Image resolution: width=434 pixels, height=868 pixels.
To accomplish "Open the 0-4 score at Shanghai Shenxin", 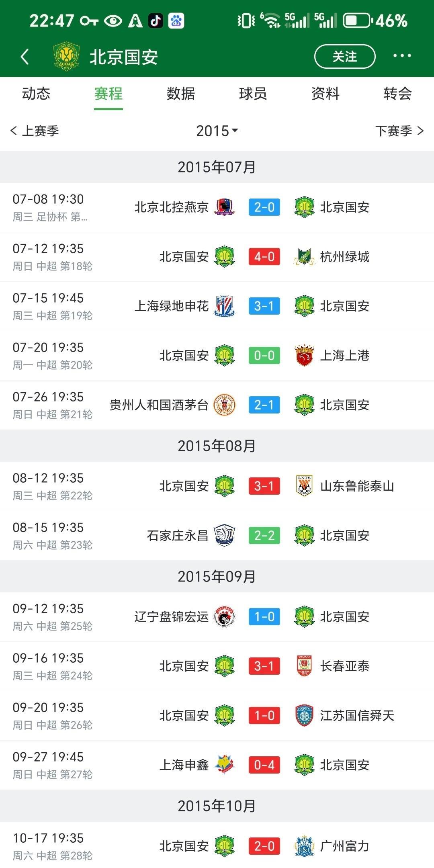I will point(264,765).
